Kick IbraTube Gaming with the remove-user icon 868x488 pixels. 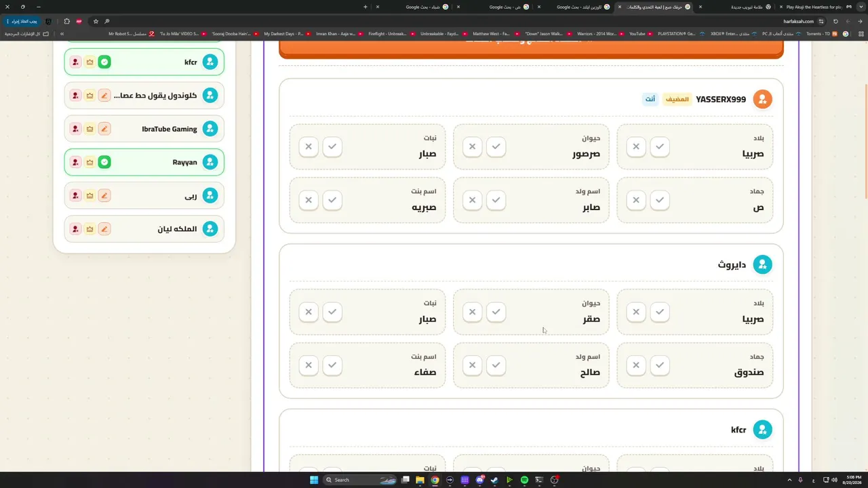(75, 129)
